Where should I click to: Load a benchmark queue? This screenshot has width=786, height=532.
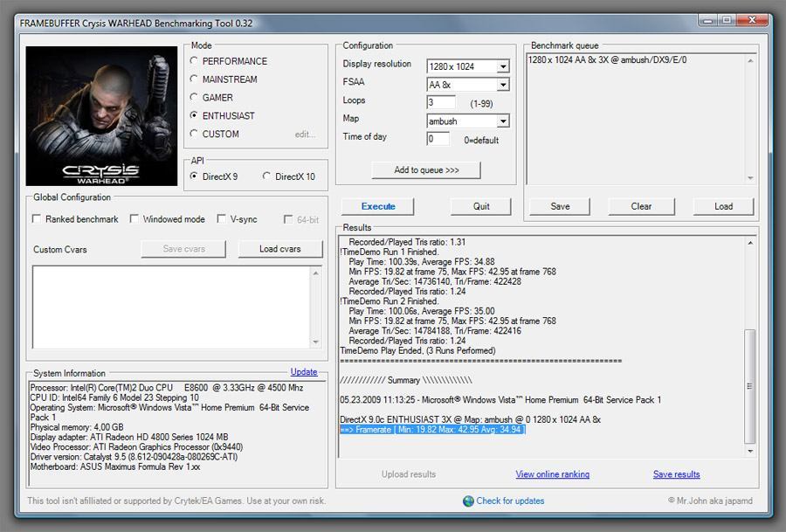pos(723,206)
